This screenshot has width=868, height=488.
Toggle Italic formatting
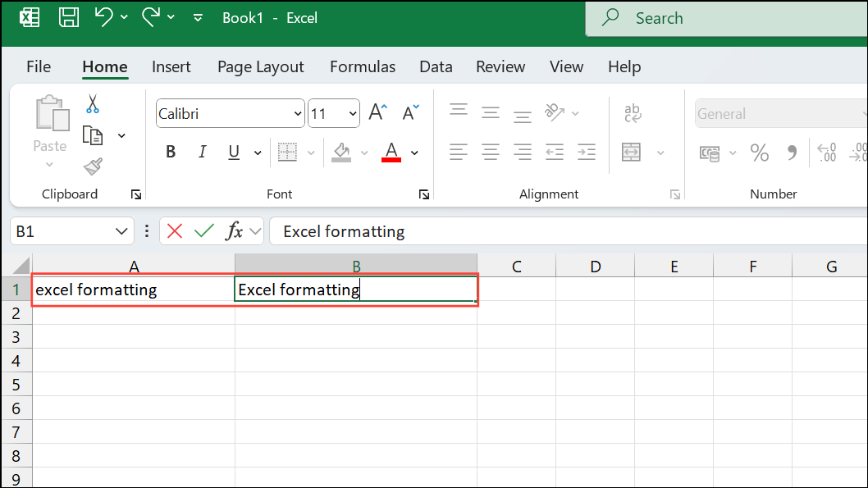(202, 153)
